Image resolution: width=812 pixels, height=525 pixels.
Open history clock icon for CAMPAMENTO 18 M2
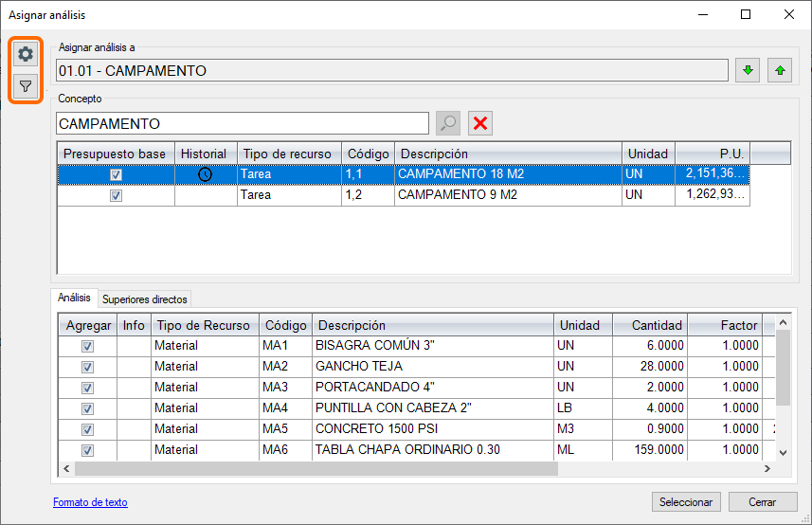[205, 174]
